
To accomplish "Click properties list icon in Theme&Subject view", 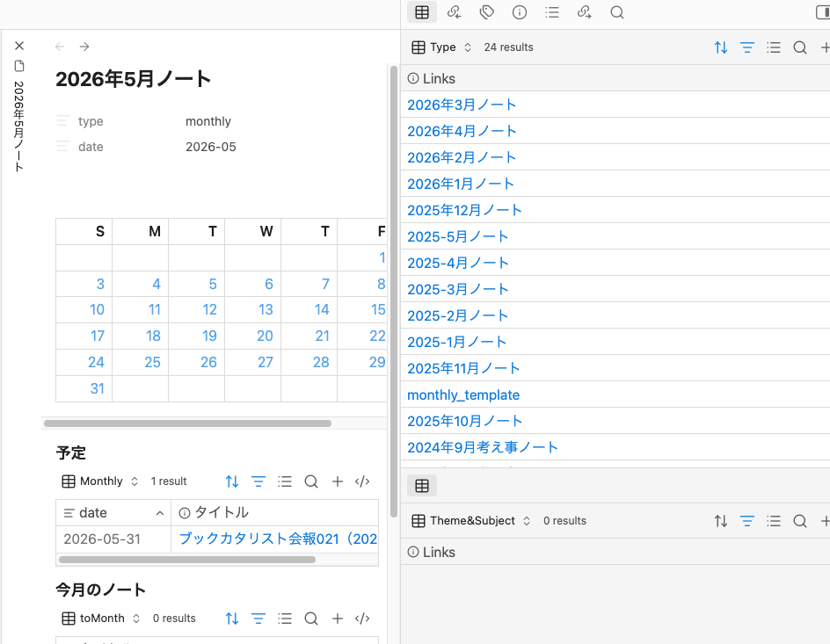I will tap(774, 521).
